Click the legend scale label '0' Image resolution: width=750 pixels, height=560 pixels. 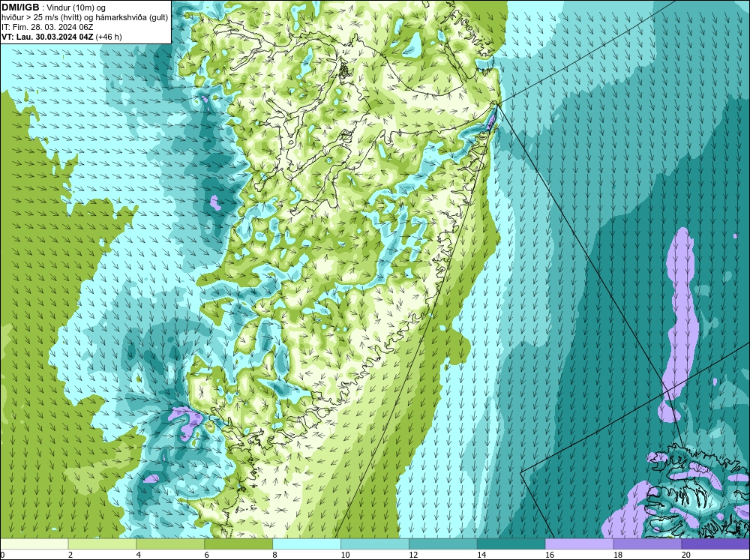[x=3, y=555]
